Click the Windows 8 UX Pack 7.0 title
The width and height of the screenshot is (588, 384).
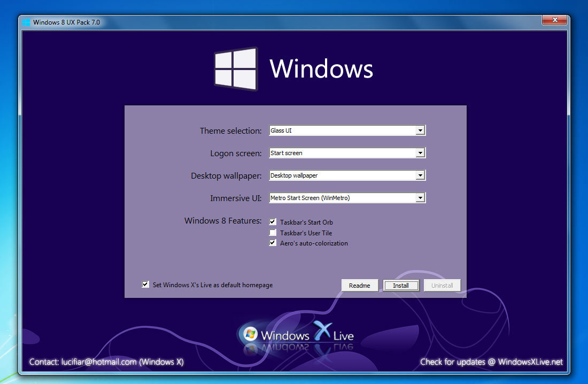(x=66, y=22)
